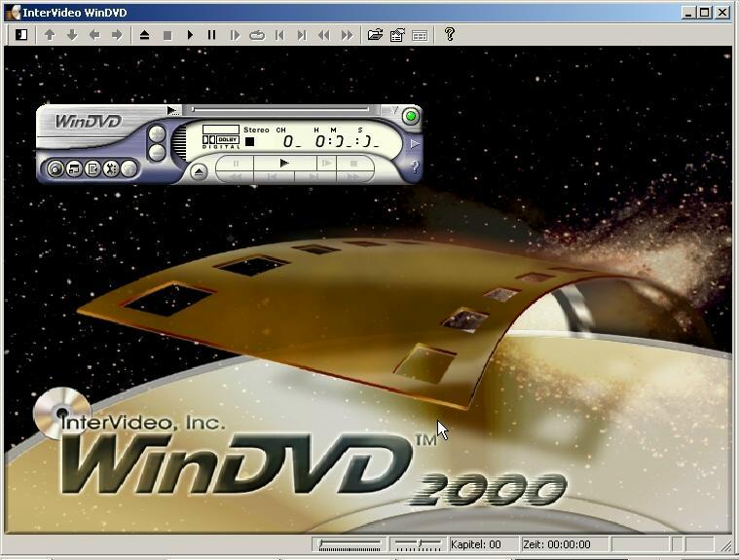Minimize player via the top-right down triangle
The height and width of the screenshot is (560, 739).
394,110
